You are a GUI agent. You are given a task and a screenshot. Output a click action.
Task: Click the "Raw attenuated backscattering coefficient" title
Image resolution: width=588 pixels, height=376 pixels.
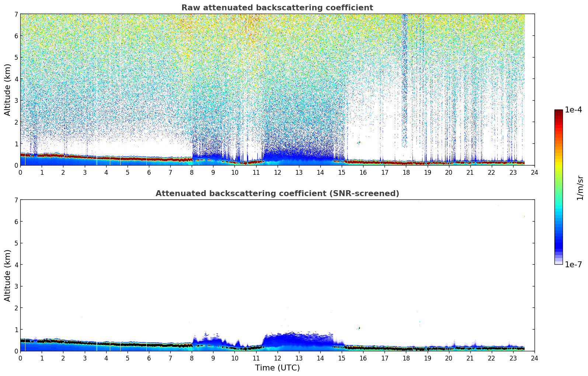coord(277,8)
